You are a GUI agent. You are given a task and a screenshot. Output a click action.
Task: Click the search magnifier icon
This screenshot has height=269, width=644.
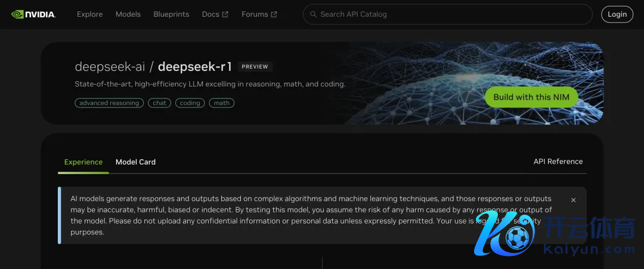[x=312, y=14]
